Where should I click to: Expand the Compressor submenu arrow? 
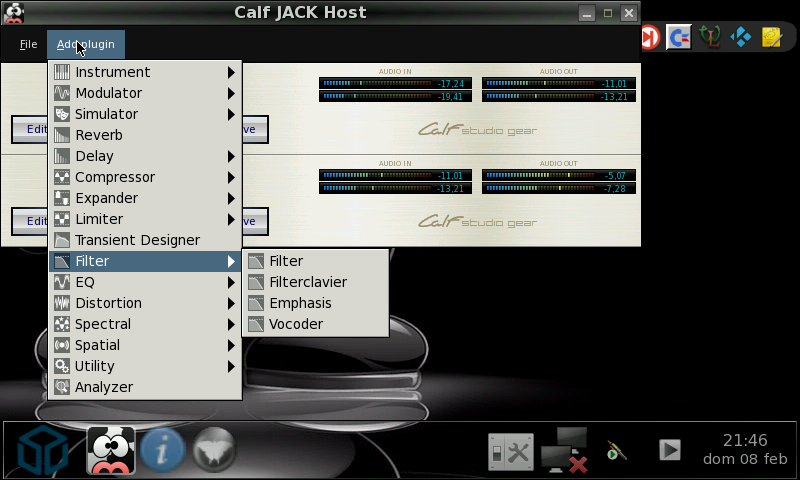pos(231,177)
